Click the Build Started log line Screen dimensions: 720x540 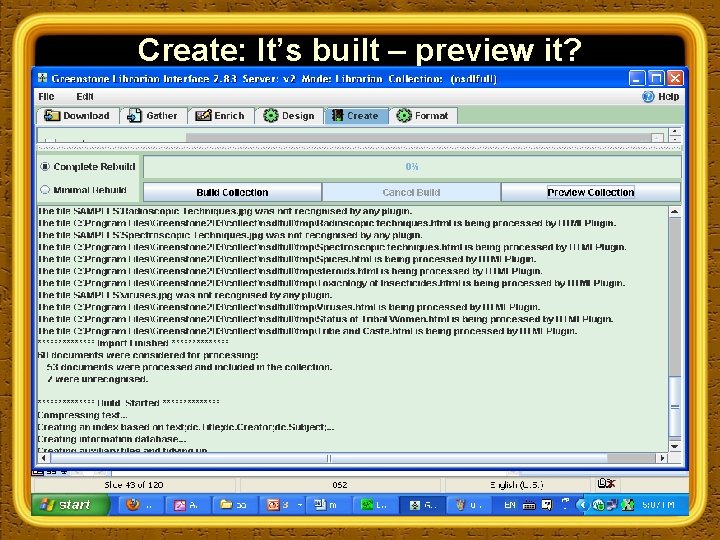point(128,403)
